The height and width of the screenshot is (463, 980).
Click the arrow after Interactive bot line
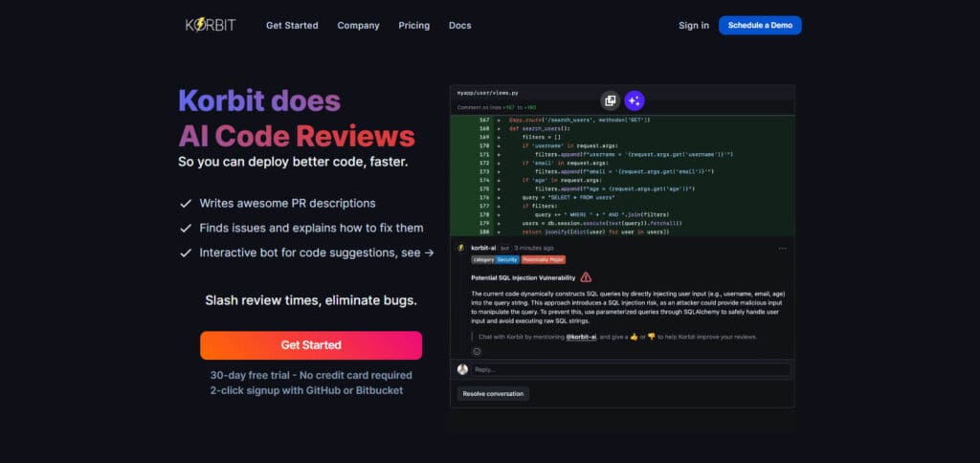[429, 254]
